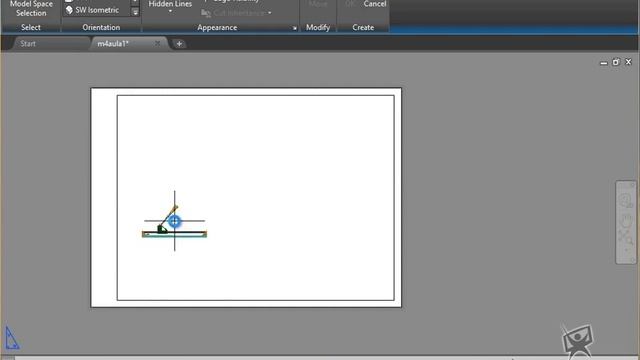Add a new drawing tab with plus
Screen dimensions: 640x360
(x=179, y=44)
